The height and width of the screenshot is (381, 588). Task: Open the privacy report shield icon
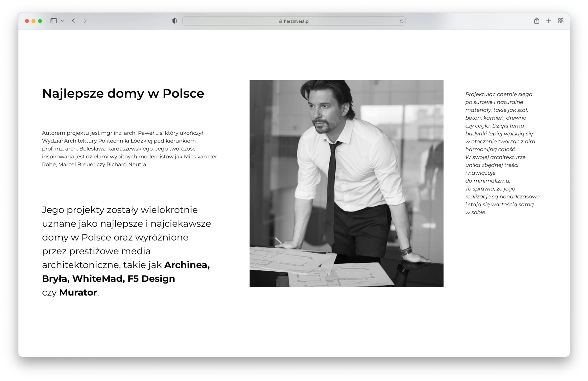[x=175, y=21]
